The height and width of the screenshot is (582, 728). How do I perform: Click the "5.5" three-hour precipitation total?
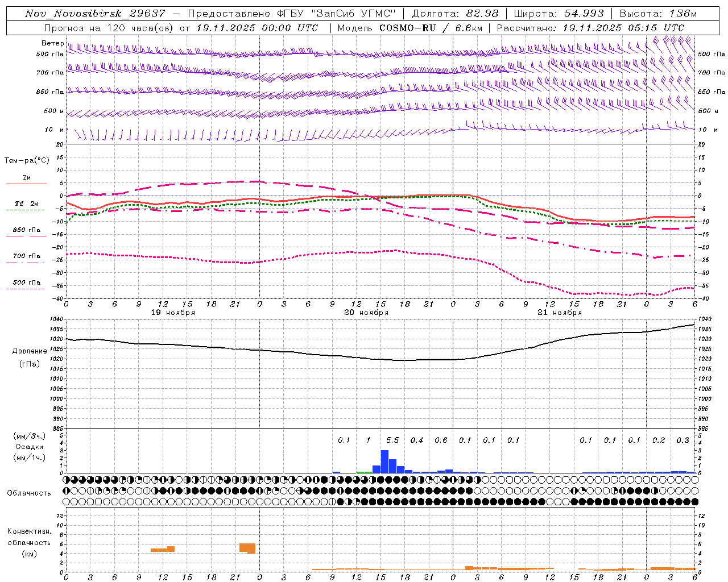tap(392, 440)
